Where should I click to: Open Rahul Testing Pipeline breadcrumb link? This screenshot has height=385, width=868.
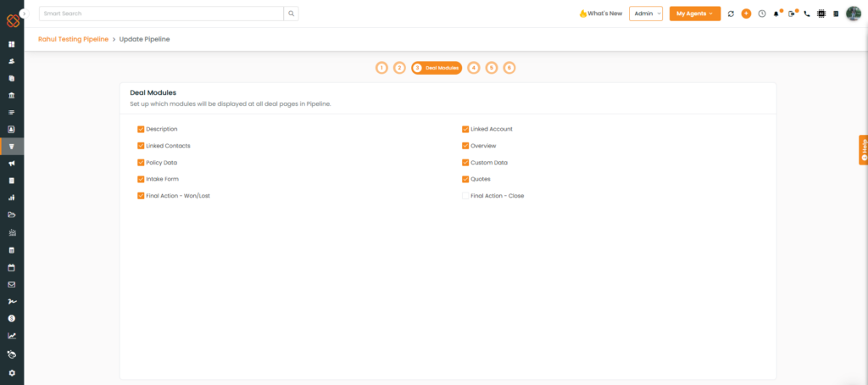click(x=73, y=39)
